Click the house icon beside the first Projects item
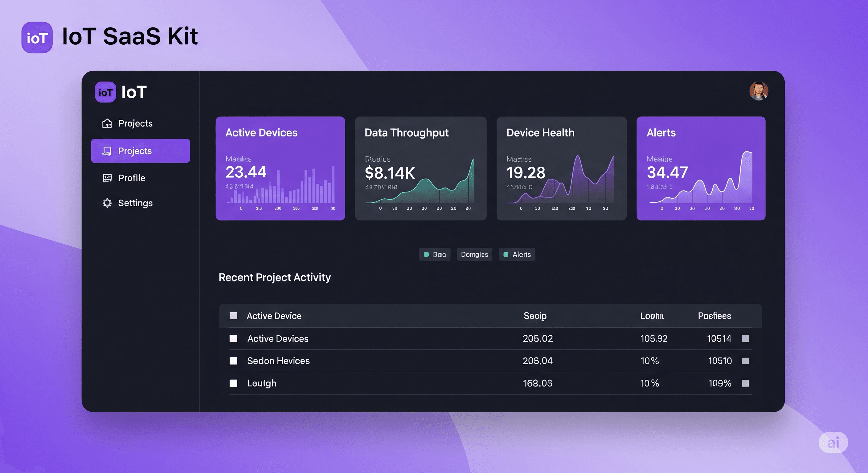 pyautogui.click(x=107, y=123)
